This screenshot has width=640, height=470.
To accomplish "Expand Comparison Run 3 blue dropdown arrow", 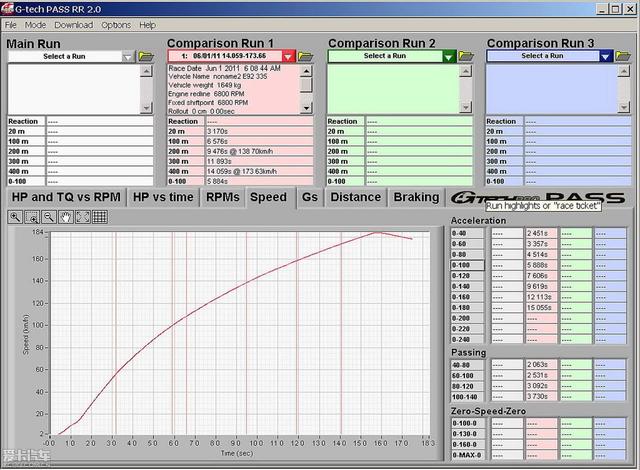I will (606, 56).
